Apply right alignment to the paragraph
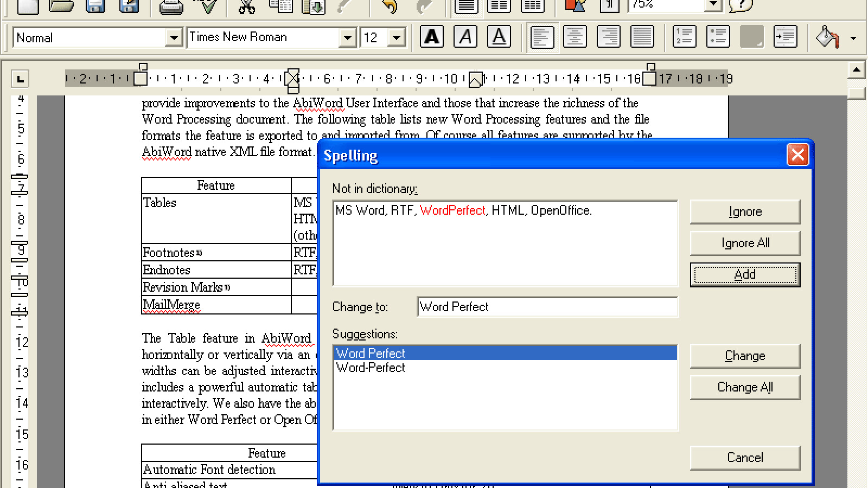Viewport: 868px width, 488px height. (x=608, y=37)
